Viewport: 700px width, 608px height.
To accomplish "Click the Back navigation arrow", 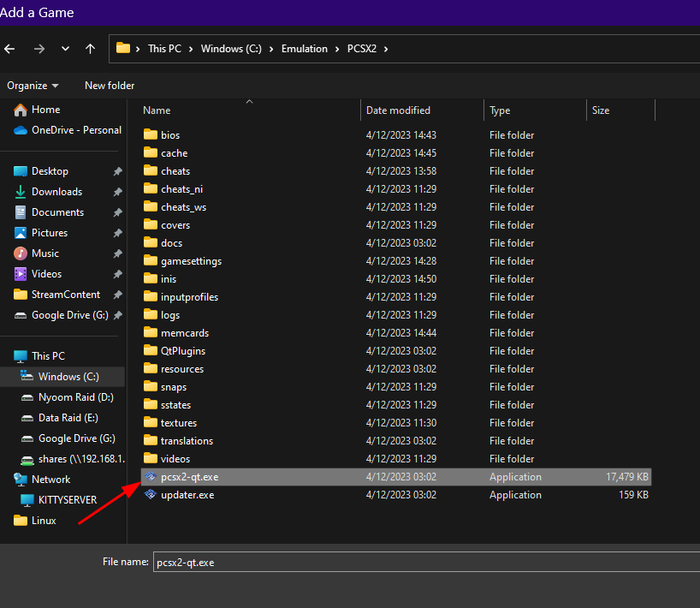I will click(x=9, y=49).
